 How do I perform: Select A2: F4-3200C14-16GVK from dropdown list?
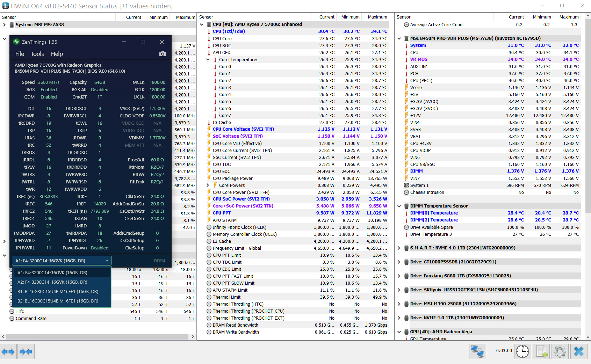point(62,282)
